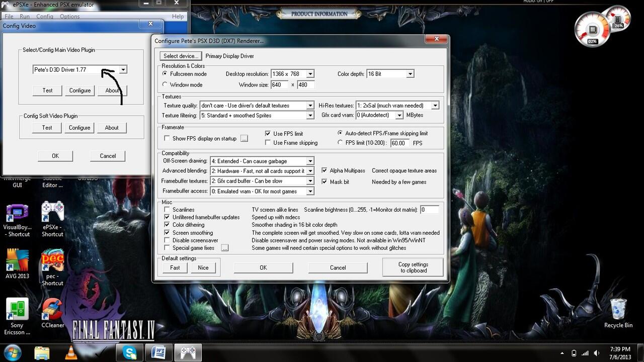Click Window size width field
Screen dimensions: 644x362
pos(279,84)
